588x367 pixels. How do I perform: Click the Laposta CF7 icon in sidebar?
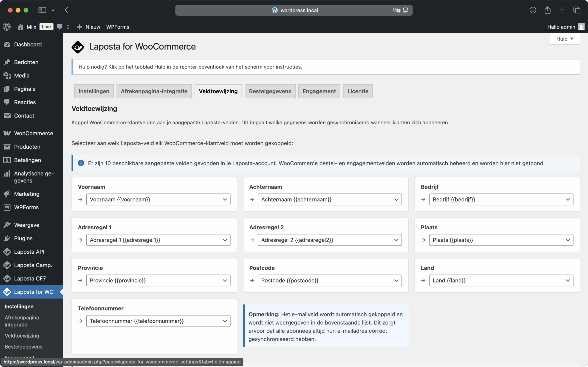point(7,278)
